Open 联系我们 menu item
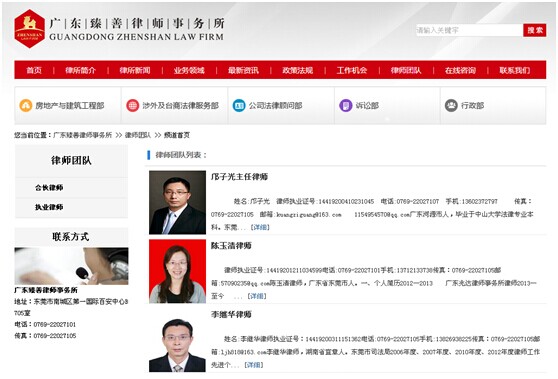This screenshot has height=379, width=558. pyautogui.click(x=515, y=70)
